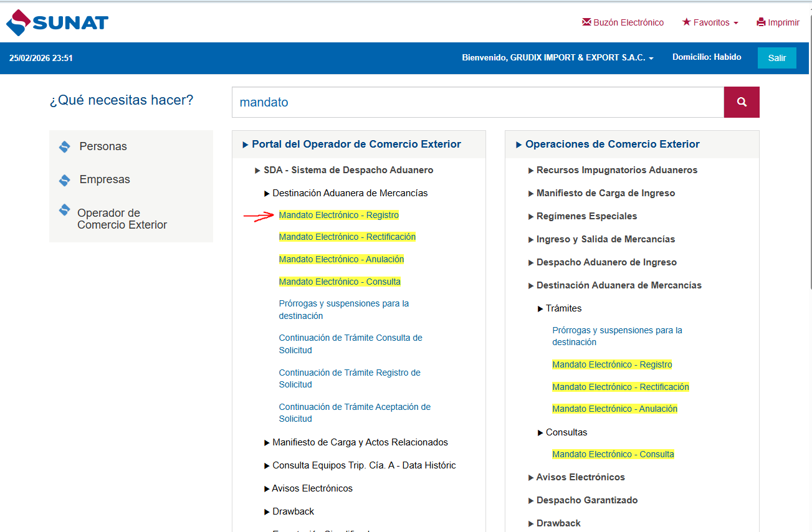
Task: Click the Favoritos star icon
Action: coord(687,22)
